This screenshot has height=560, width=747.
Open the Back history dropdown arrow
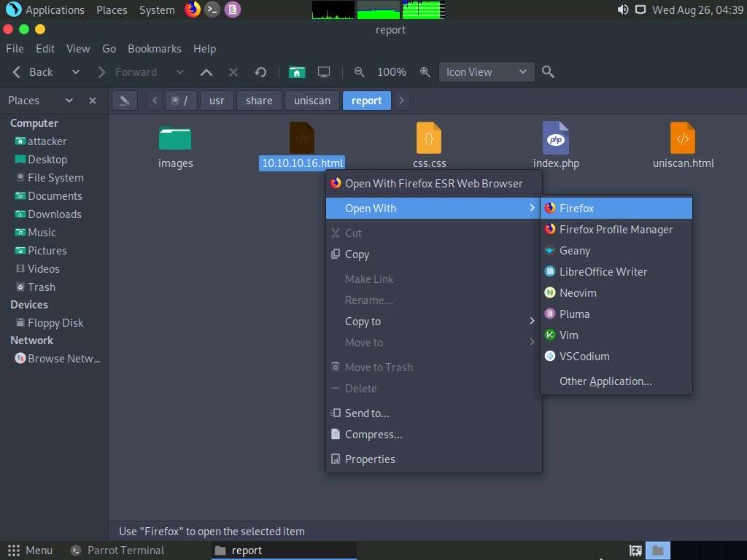[75, 72]
